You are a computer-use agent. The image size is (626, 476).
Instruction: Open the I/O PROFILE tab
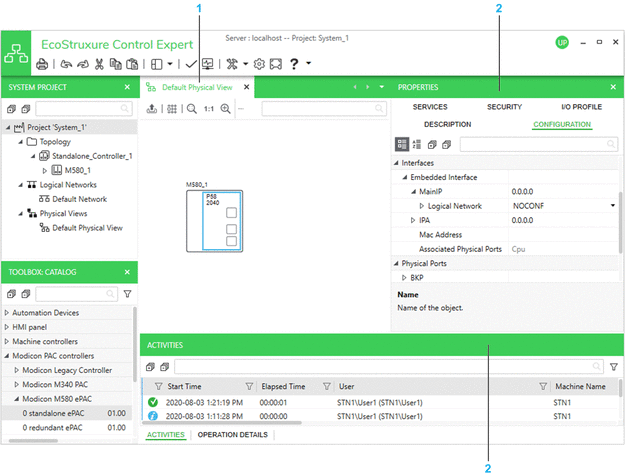[x=581, y=107]
